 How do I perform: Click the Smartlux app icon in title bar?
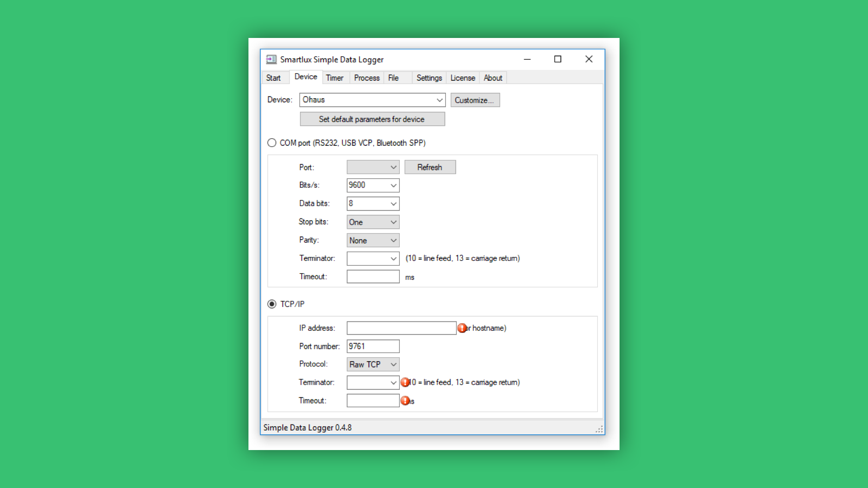(x=271, y=60)
